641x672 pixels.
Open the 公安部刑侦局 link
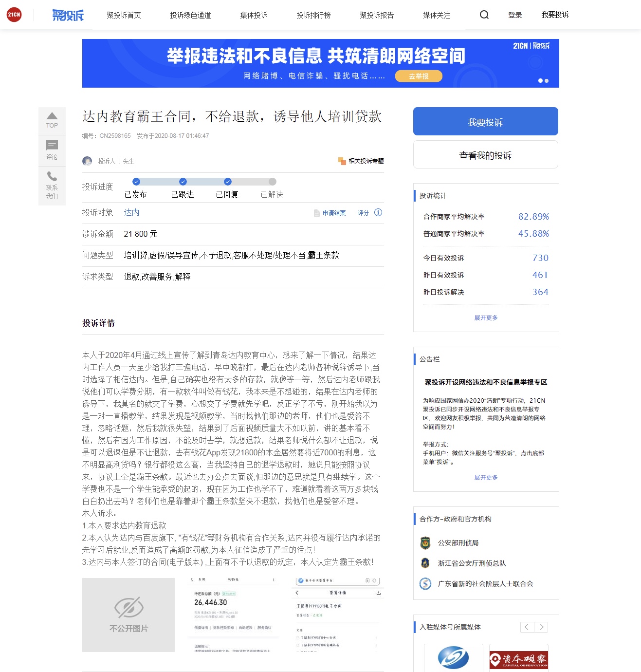click(458, 542)
